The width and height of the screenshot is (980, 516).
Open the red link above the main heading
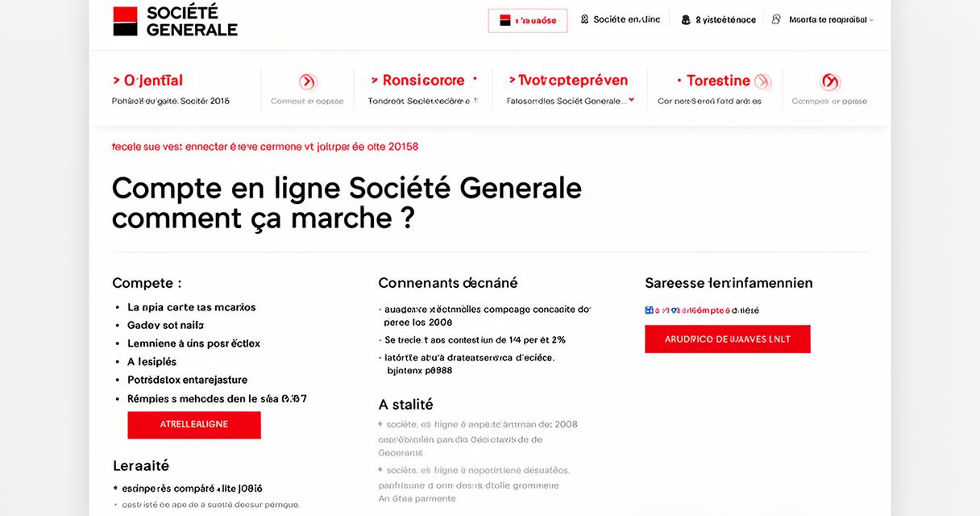tap(265, 147)
